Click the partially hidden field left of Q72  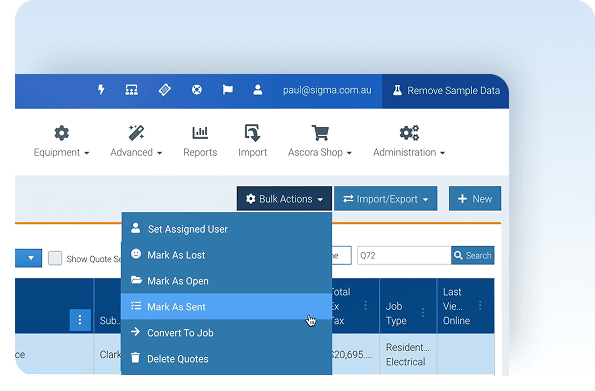point(342,255)
